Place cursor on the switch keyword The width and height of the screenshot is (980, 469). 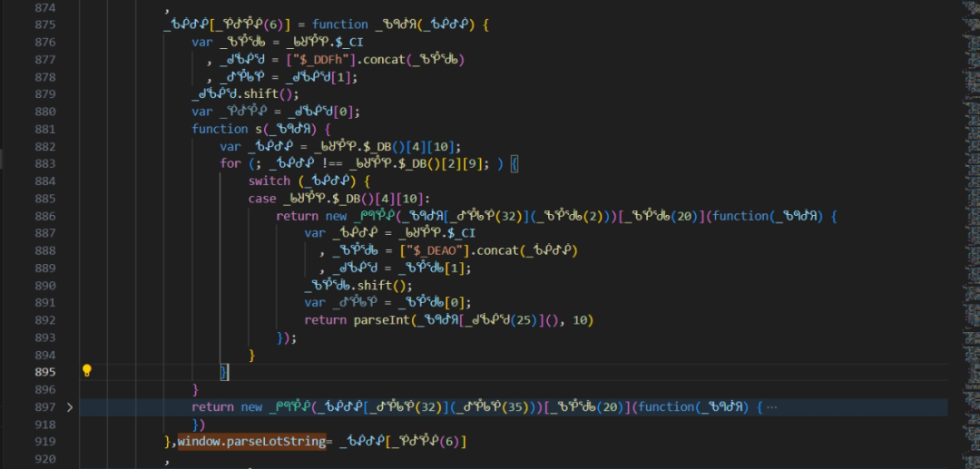click(269, 181)
